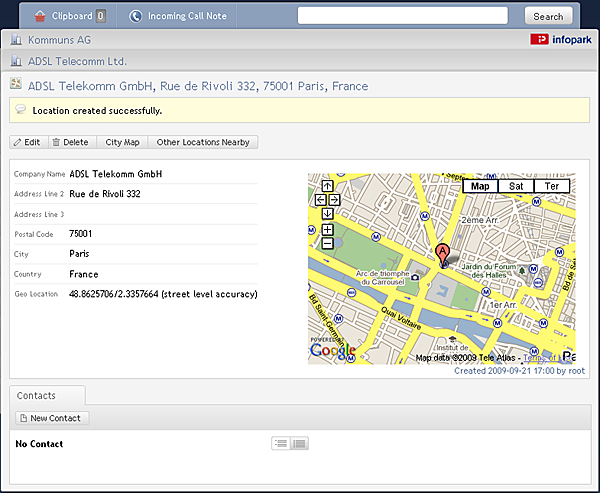Screen dimensions: 600x493
Task: Create a New Contact
Action: tap(52, 418)
